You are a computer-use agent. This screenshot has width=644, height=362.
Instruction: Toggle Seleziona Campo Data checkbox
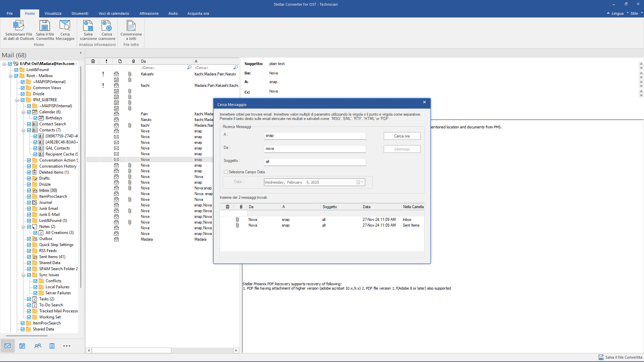point(226,172)
